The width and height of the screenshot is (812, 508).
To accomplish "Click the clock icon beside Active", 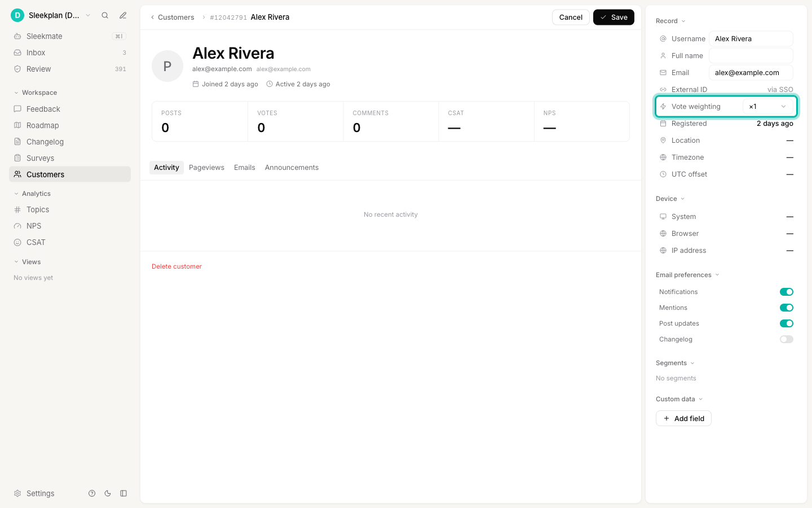I will coord(270,84).
